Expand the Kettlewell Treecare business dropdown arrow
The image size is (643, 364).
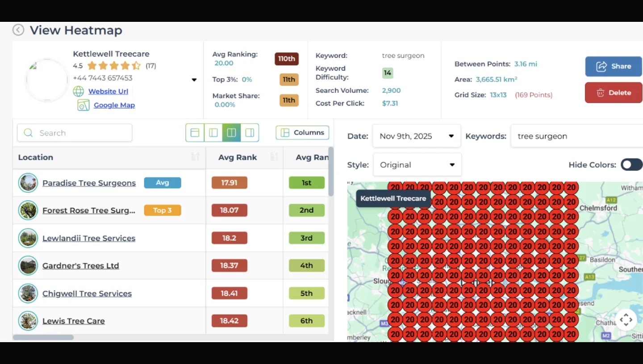[x=194, y=80]
